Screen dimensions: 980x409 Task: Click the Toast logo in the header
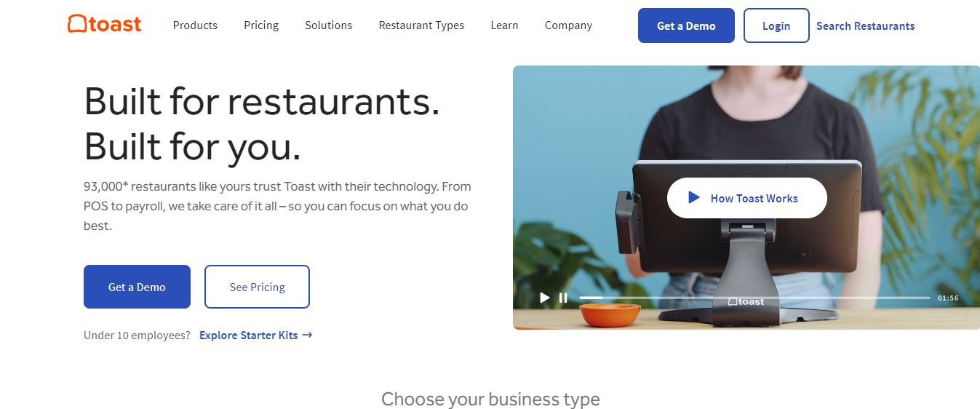[x=105, y=24]
